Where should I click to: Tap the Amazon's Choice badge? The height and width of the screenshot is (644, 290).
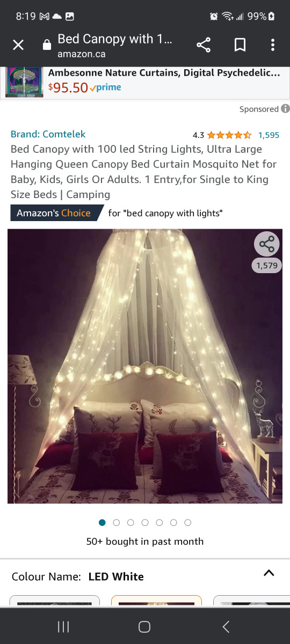(54, 213)
